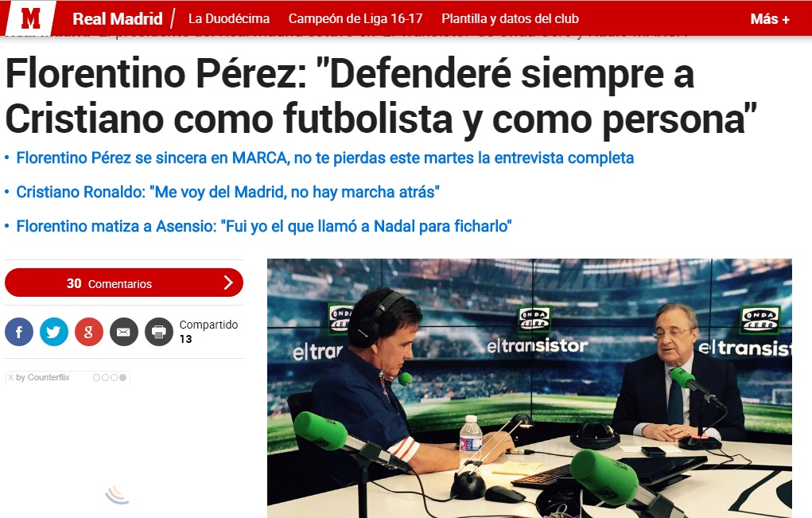Open Cristiano Ronaldo 'Me voy del Madrid' link
The height and width of the screenshot is (518, 812).
tap(228, 192)
